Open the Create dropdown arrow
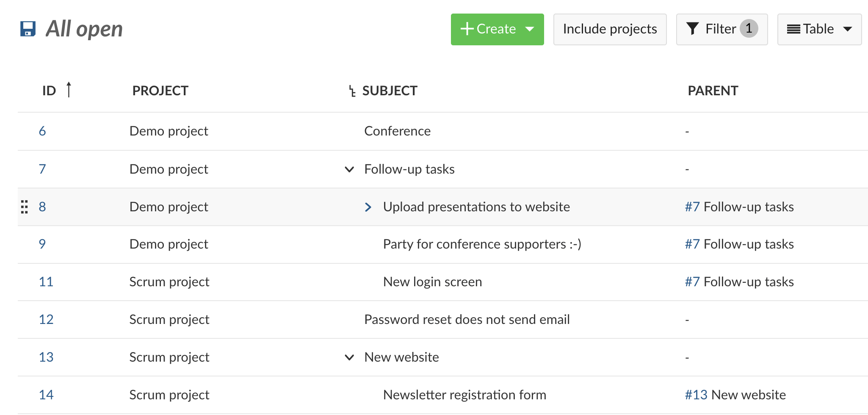Image resolution: width=868 pixels, height=415 pixels. point(530,29)
